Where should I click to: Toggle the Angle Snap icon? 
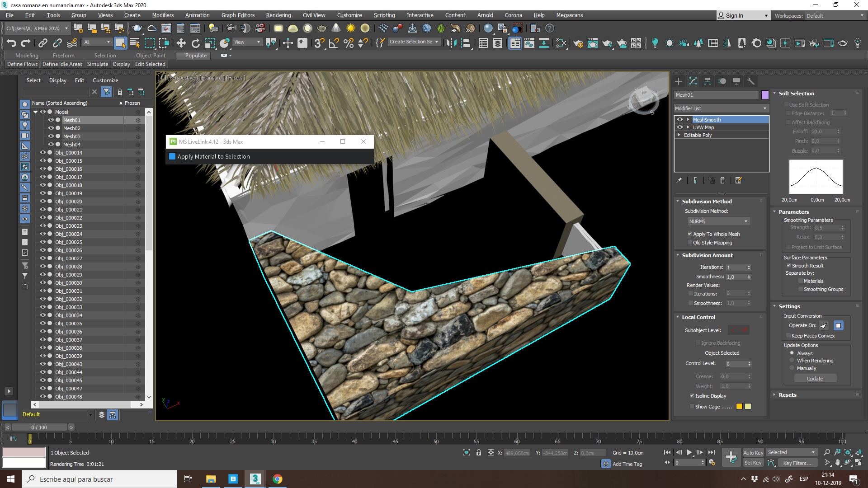[334, 43]
